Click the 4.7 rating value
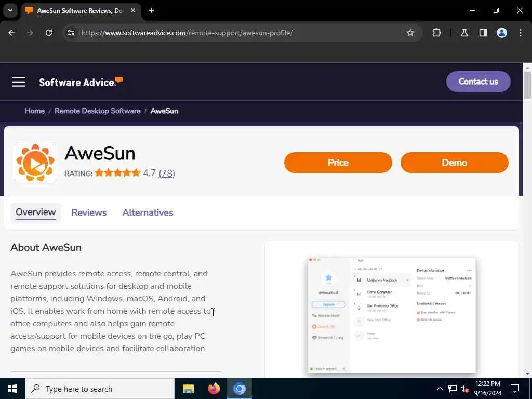 click(149, 173)
